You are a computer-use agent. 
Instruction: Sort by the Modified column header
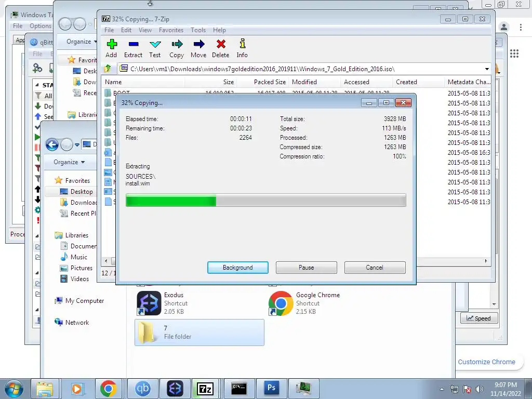(x=314, y=82)
